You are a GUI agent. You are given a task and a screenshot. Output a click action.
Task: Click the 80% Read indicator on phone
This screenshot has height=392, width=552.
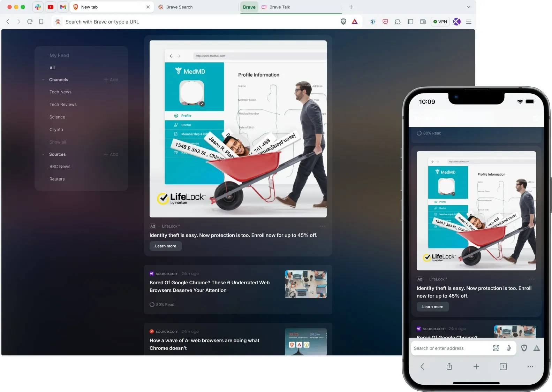point(429,133)
